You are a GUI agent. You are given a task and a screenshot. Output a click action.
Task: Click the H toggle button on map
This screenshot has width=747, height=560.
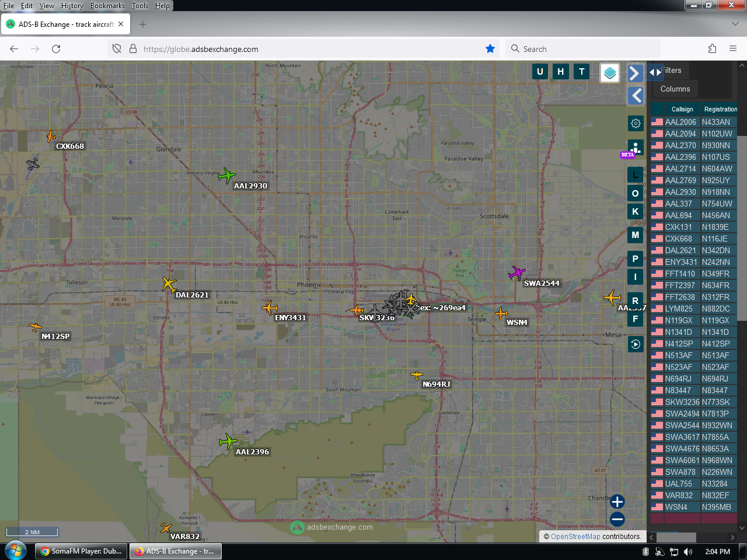pyautogui.click(x=561, y=72)
